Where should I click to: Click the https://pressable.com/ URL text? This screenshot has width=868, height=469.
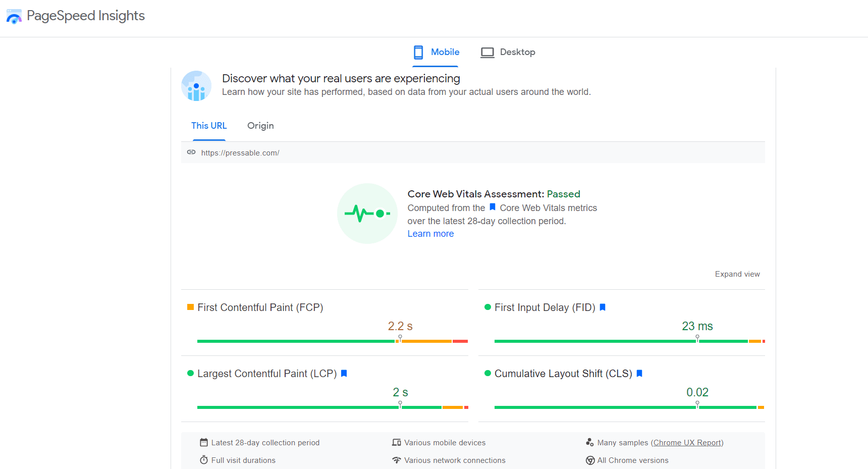[240, 153]
